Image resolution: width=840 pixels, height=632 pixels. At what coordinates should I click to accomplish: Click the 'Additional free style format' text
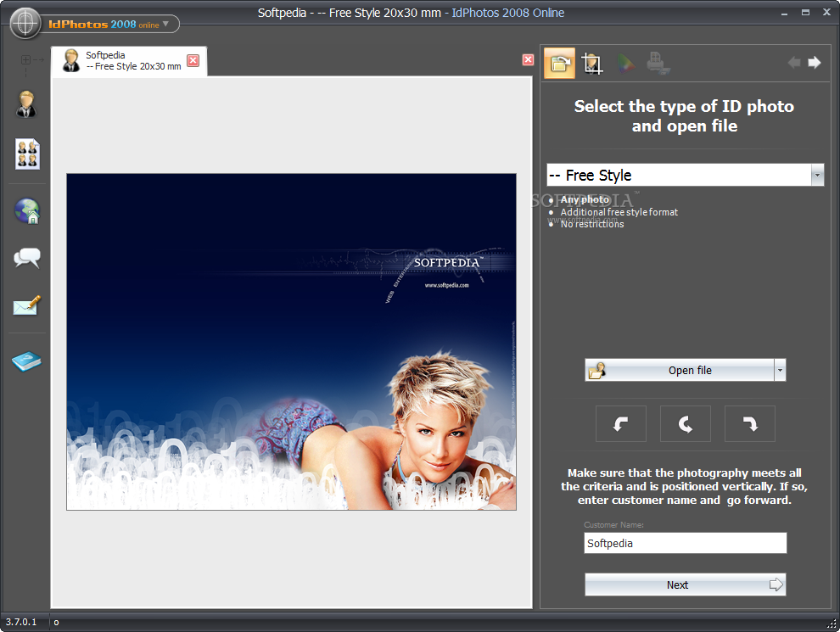(619, 212)
